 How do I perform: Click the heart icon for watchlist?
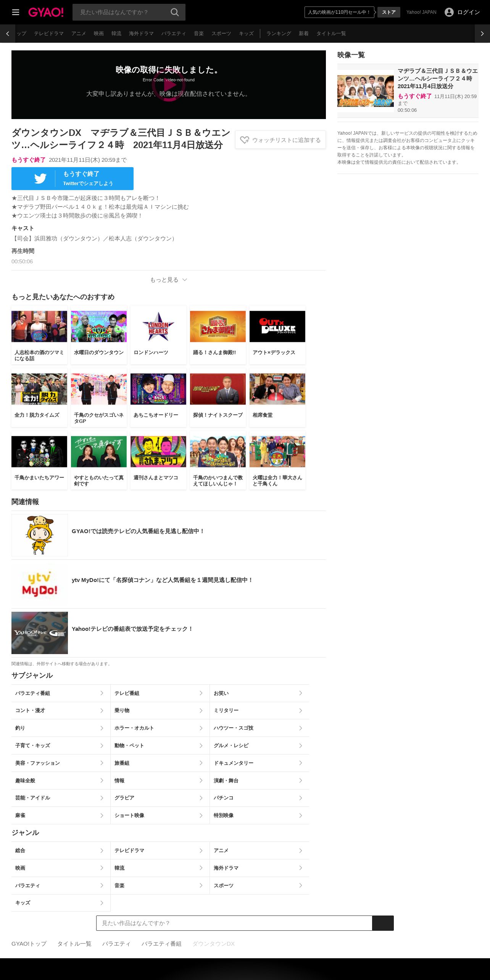(x=245, y=140)
